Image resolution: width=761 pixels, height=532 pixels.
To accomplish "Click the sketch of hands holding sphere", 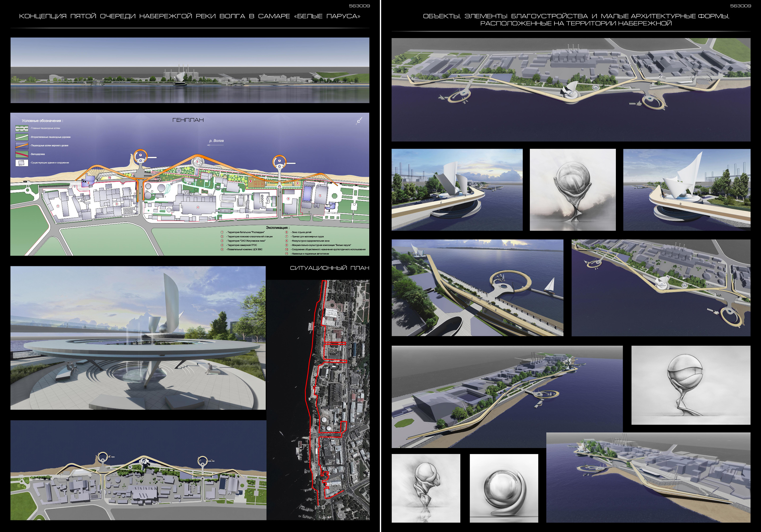I will tap(572, 190).
